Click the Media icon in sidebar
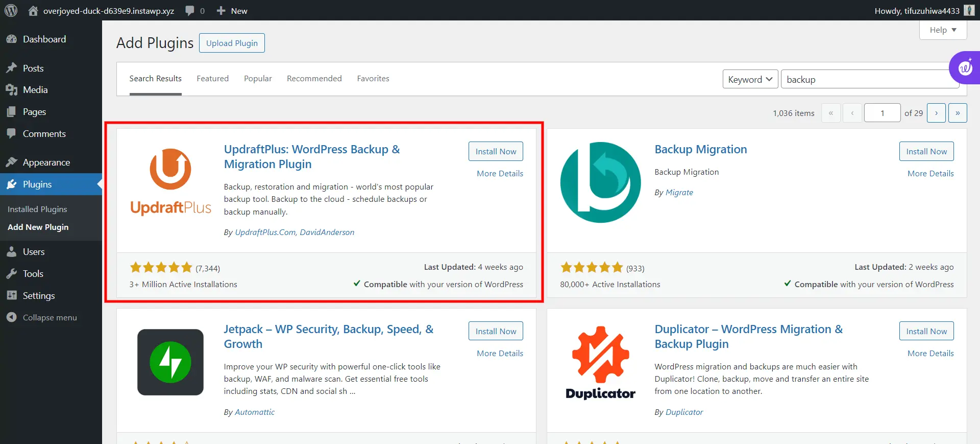Screen dimensions: 980x444 click(x=11, y=90)
